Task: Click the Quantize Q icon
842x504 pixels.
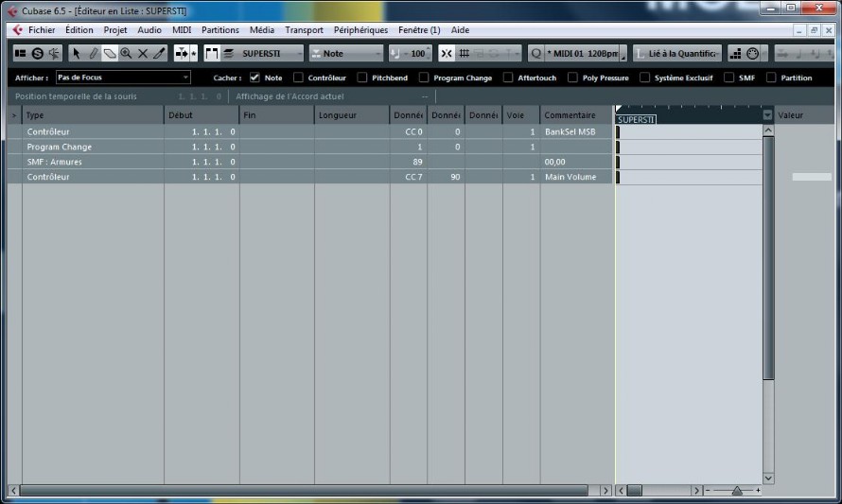Action: tap(535, 53)
